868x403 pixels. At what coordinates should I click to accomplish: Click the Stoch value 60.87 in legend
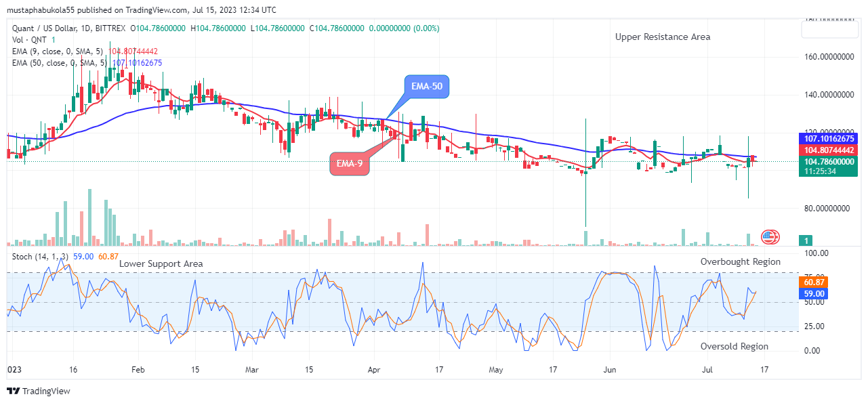pos(108,256)
